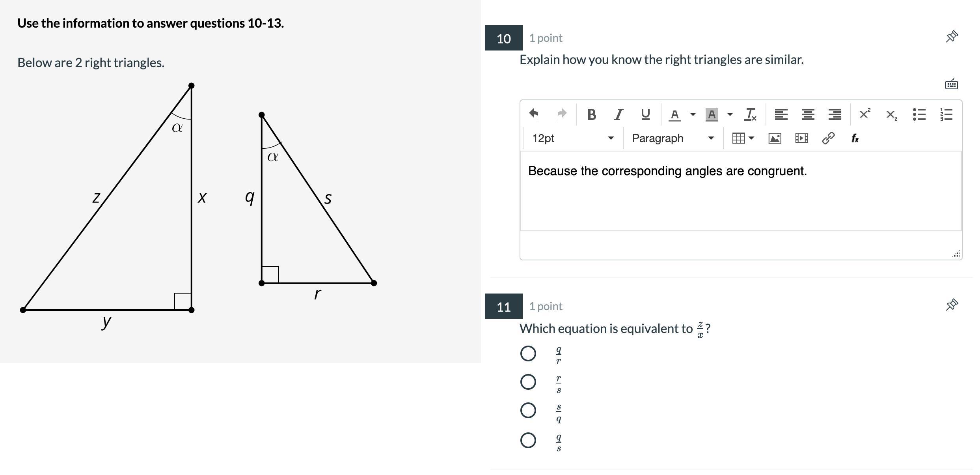Pick the s over q answer

[x=528, y=410]
